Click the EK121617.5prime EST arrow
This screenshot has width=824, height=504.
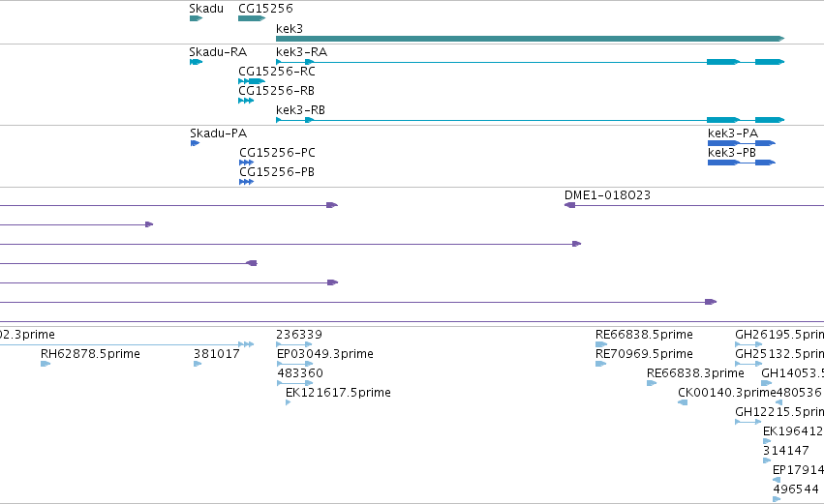[288, 402]
